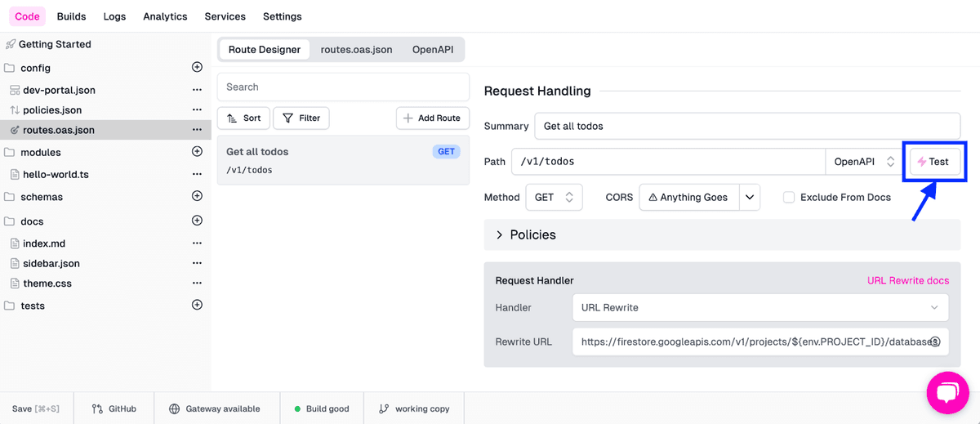Image resolution: width=980 pixels, height=424 pixels.
Task: Click the Test button
Action: 934,162
